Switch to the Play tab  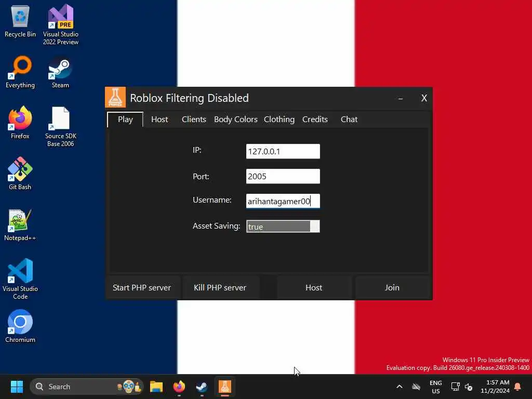click(x=125, y=119)
